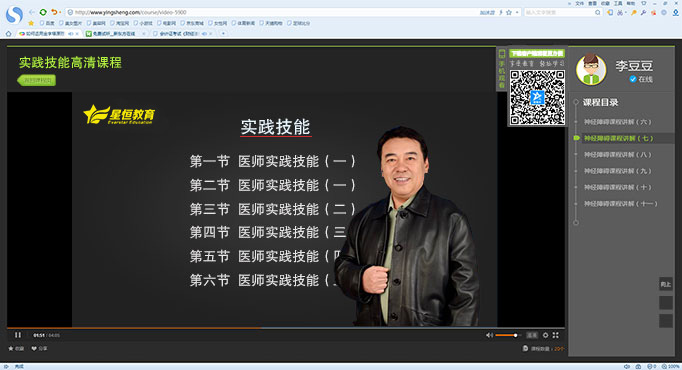Click the home icon beside tabs

coord(8,33)
